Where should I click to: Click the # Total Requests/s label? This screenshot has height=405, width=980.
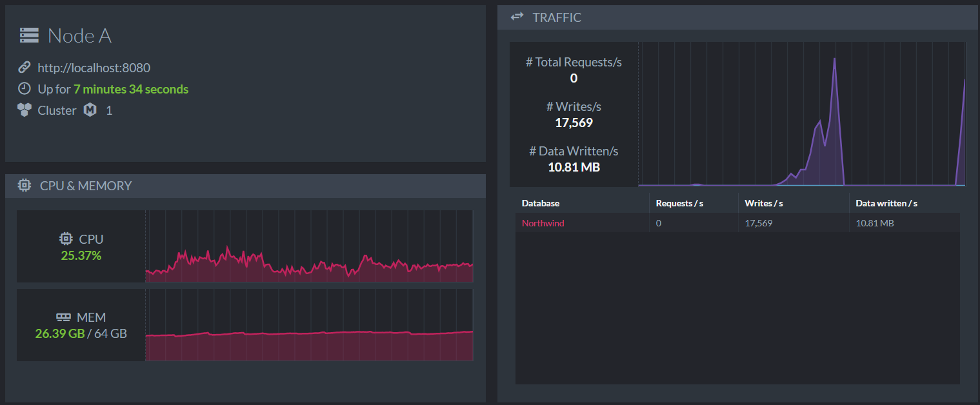tap(574, 62)
